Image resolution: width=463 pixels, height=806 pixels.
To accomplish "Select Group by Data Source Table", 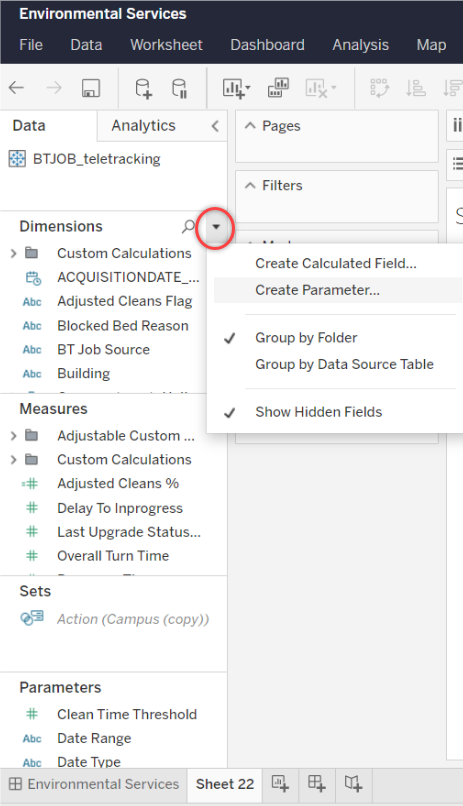I will [344, 364].
